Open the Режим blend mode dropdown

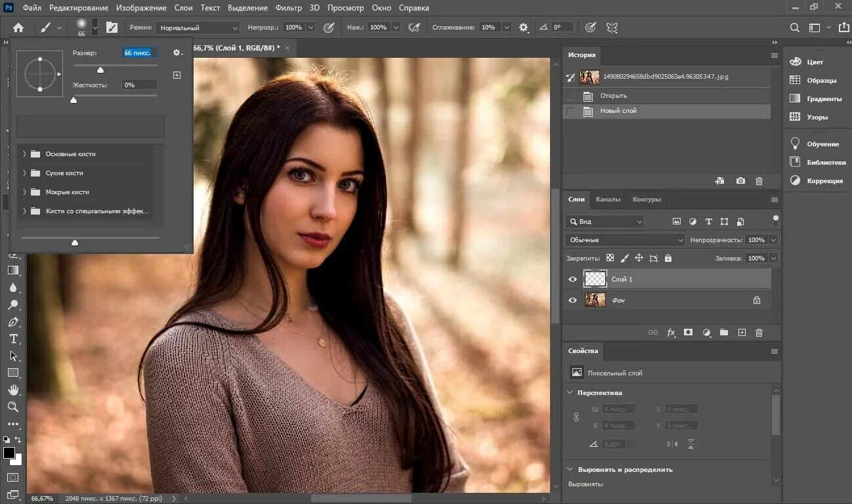pos(198,28)
